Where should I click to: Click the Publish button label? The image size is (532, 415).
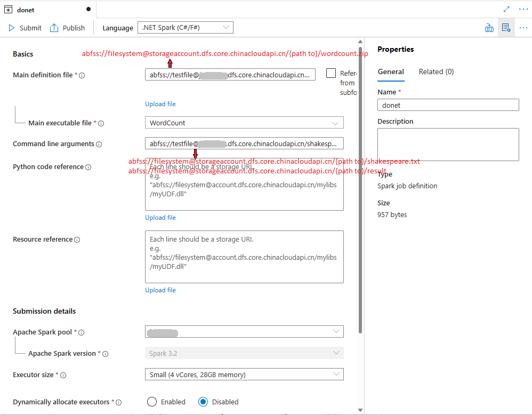[x=74, y=28]
